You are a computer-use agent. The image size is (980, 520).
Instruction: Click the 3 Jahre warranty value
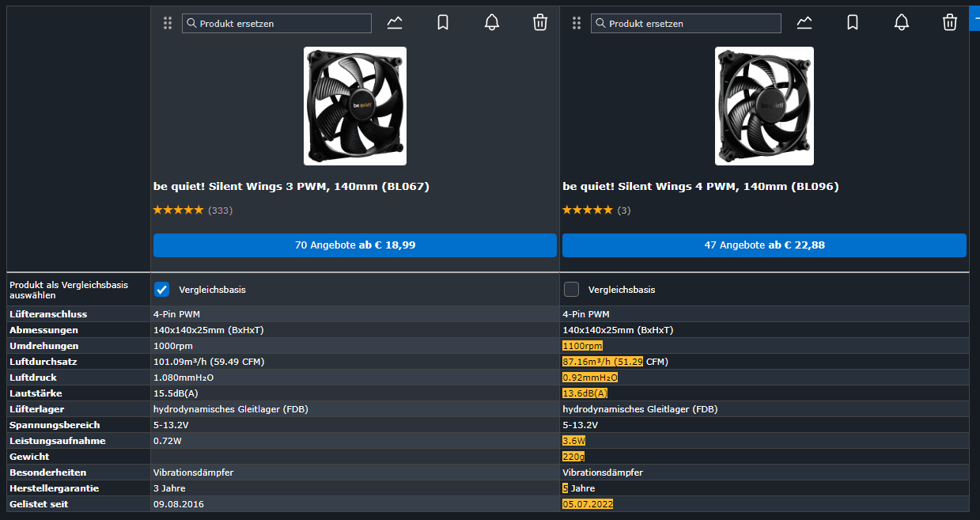coord(169,488)
